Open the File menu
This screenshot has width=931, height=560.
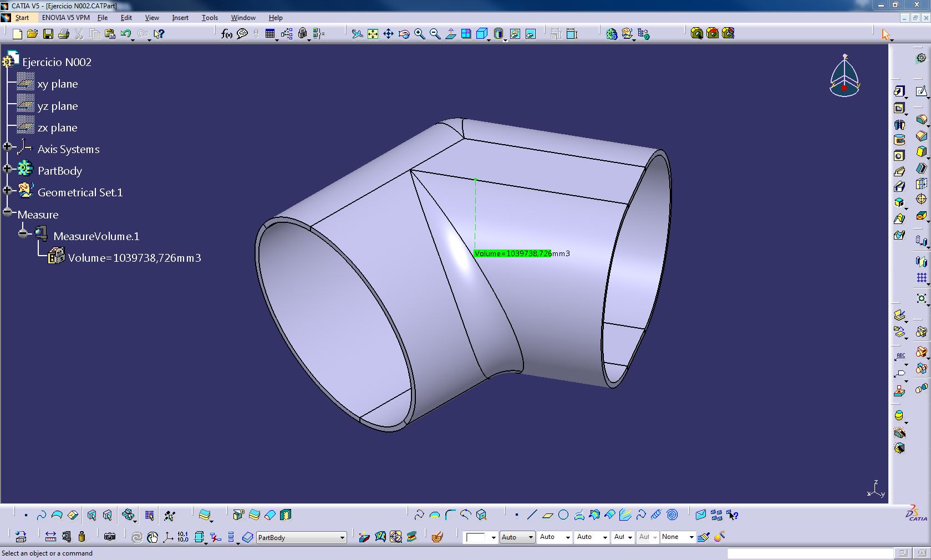click(x=103, y=18)
